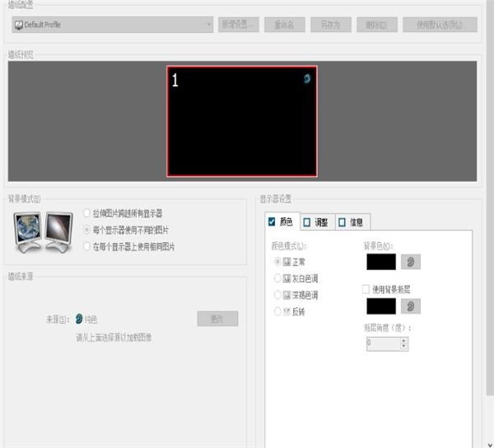
Task: Click the 重命名 profile button
Action: 285,25
